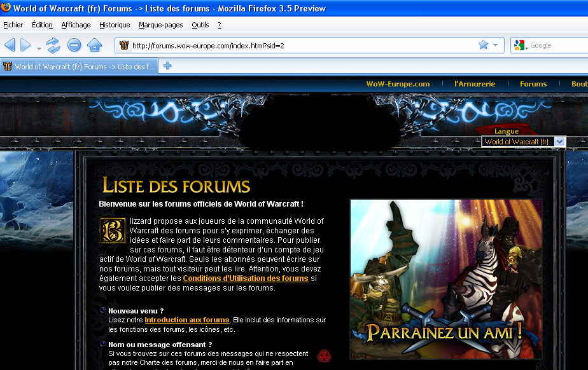Open the Fichier menu
The image size is (588, 370).
13,25
